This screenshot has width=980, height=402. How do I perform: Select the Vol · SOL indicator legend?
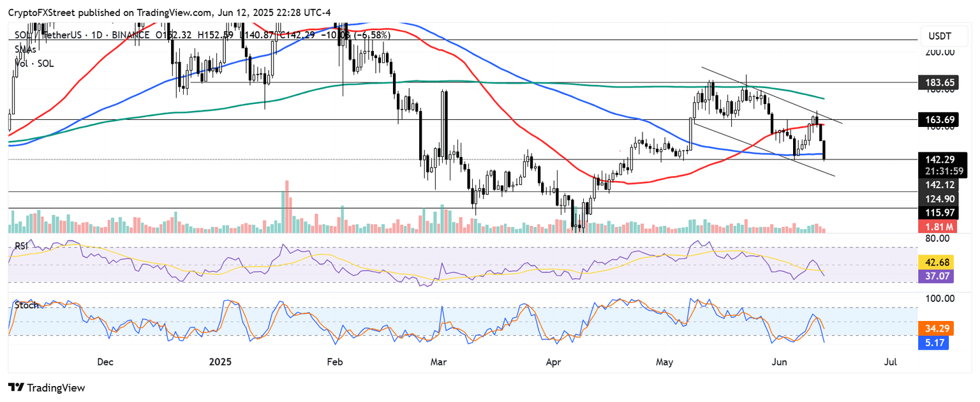(x=36, y=63)
